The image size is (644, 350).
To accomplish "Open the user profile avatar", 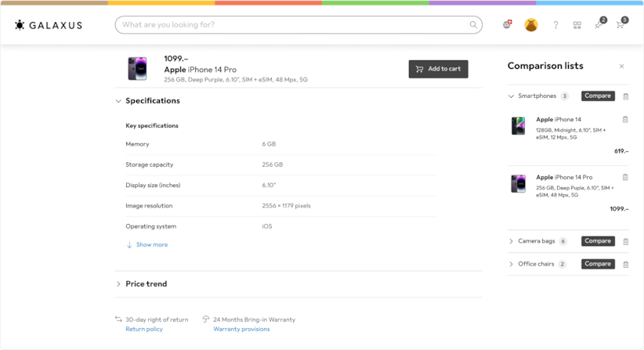I will click(x=530, y=25).
